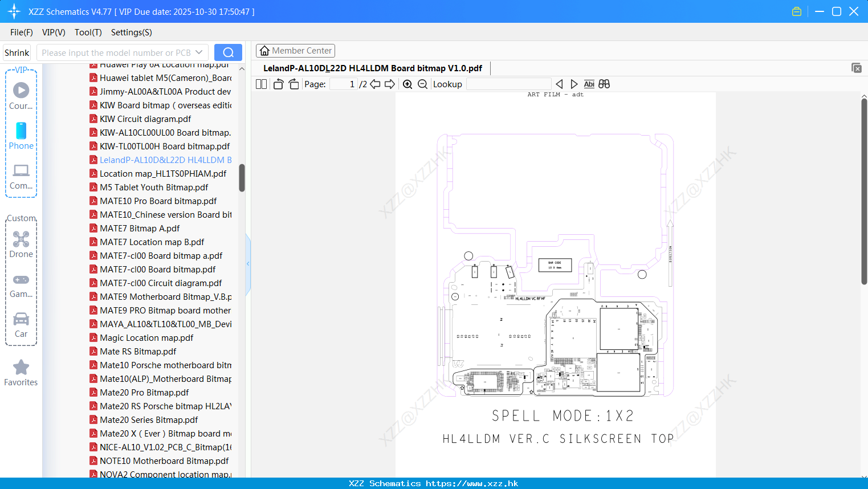Rotate page counterclockwise icon
Image resolution: width=868 pixels, height=489 pixels.
pyautogui.click(x=278, y=84)
